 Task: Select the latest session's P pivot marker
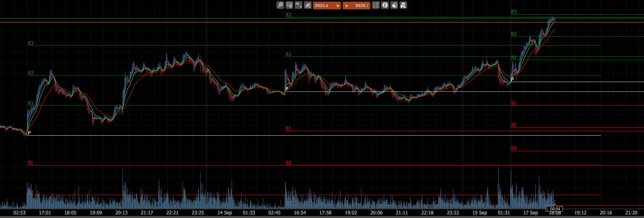click(x=512, y=79)
